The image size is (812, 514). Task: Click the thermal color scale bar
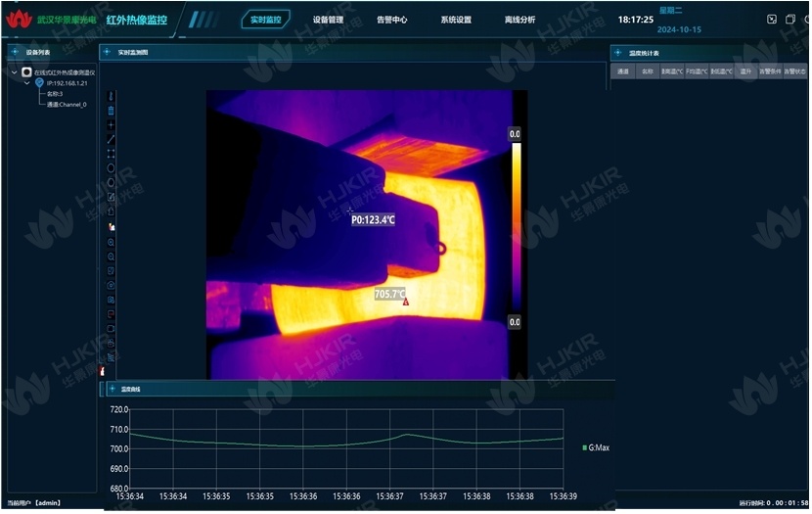click(517, 227)
